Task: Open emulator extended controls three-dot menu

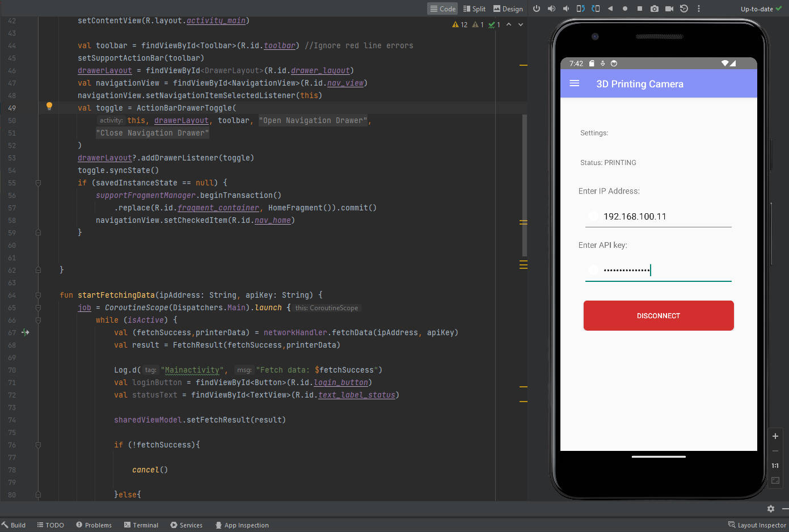Action: (x=699, y=9)
